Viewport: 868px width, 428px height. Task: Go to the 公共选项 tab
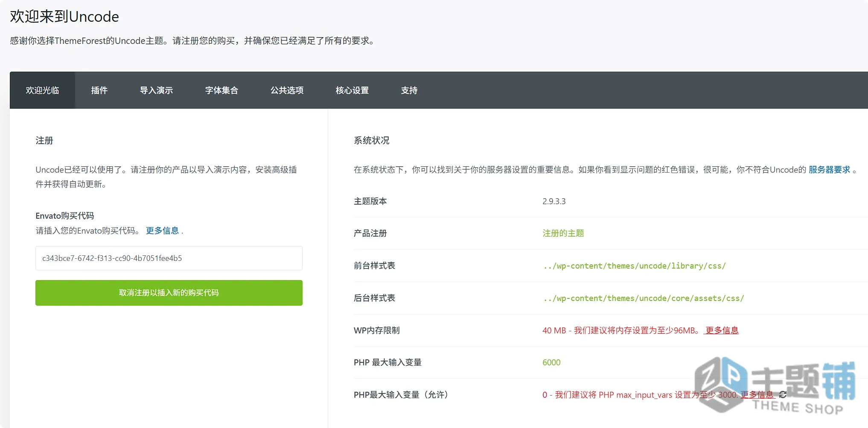(x=287, y=90)
